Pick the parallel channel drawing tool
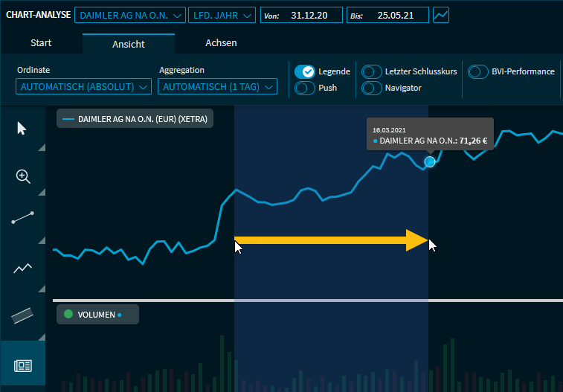 (22, 315)
